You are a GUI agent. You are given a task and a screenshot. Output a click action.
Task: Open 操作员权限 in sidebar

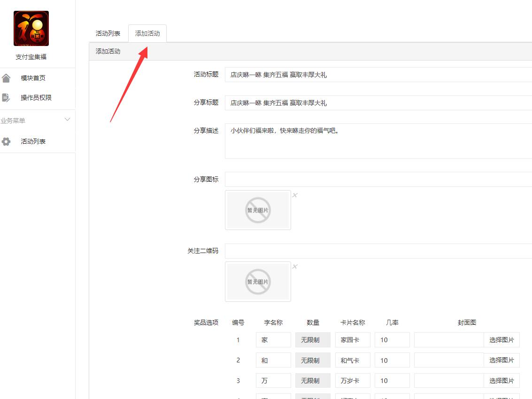pyautogui.click(x=36, y=98)
